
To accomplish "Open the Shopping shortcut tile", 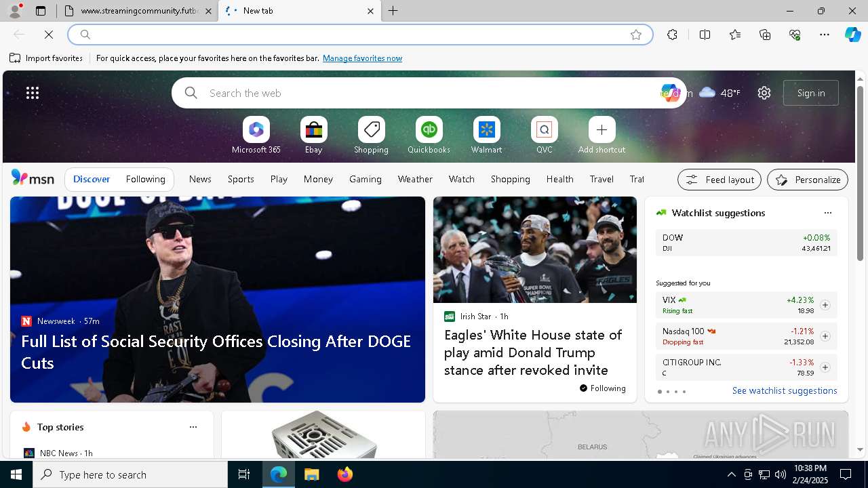I will 371,135.
